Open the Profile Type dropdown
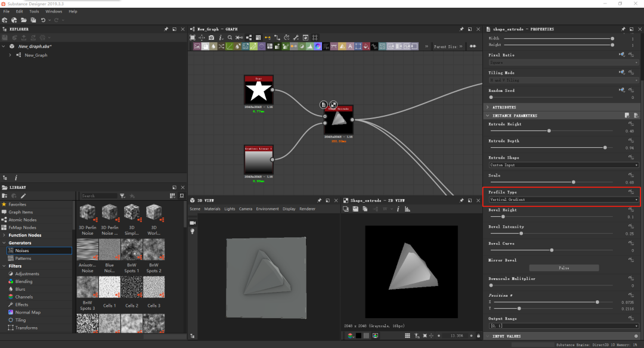This screenshot has width=644, height=348. (x=563, y=200)
